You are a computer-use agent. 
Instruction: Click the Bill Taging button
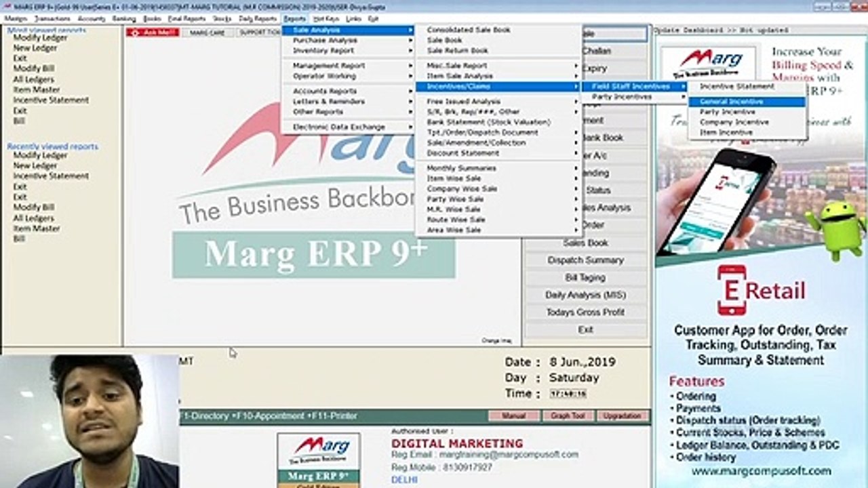tap(586, 278)
